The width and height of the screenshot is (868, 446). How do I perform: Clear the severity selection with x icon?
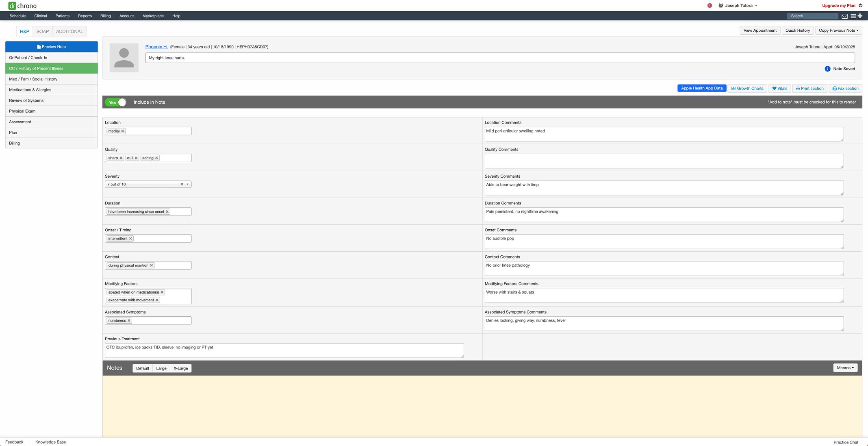[182, 185]
